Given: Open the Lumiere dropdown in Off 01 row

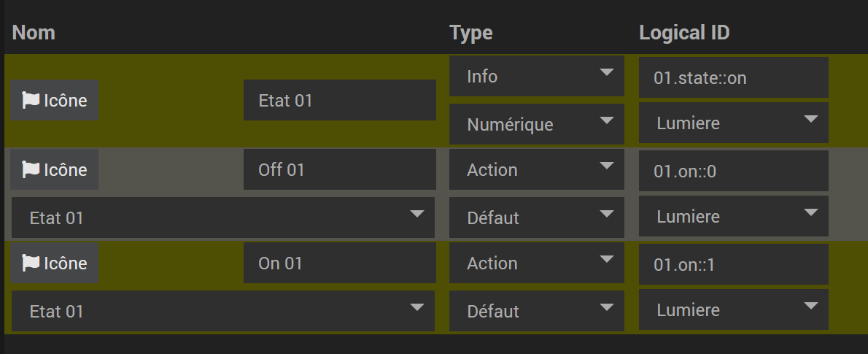Looking at the screenshot, I should click(734, 216).
